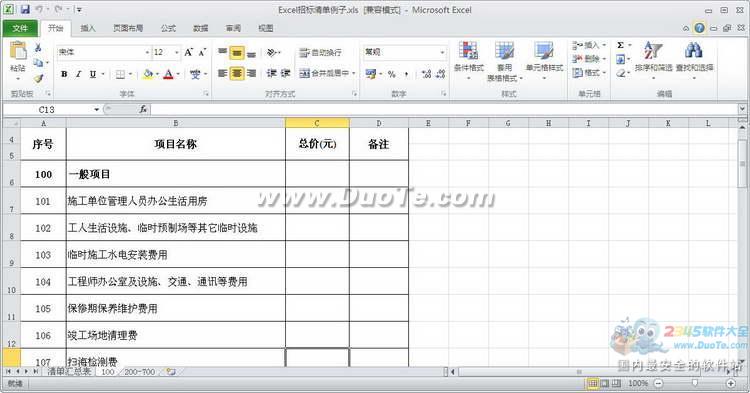Image resolution: width=750 pixels, height=393 pixels.
Task: Open the 插入 ribbon tab
Action: tap(88, 28)
